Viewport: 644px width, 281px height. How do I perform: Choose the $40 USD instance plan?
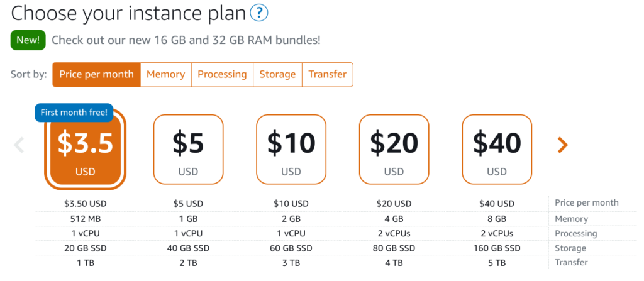click(497, 149)
